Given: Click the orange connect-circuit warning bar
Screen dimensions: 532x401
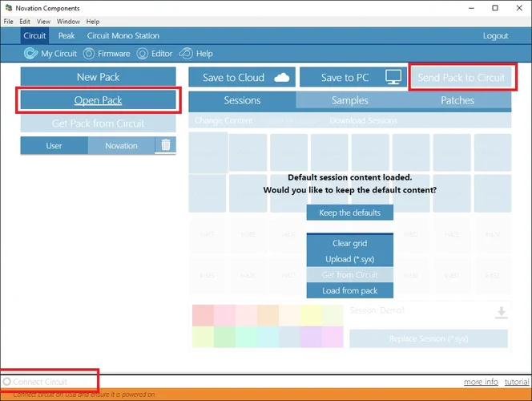Looking at the screenshot, I should click(x=266, y=395).
